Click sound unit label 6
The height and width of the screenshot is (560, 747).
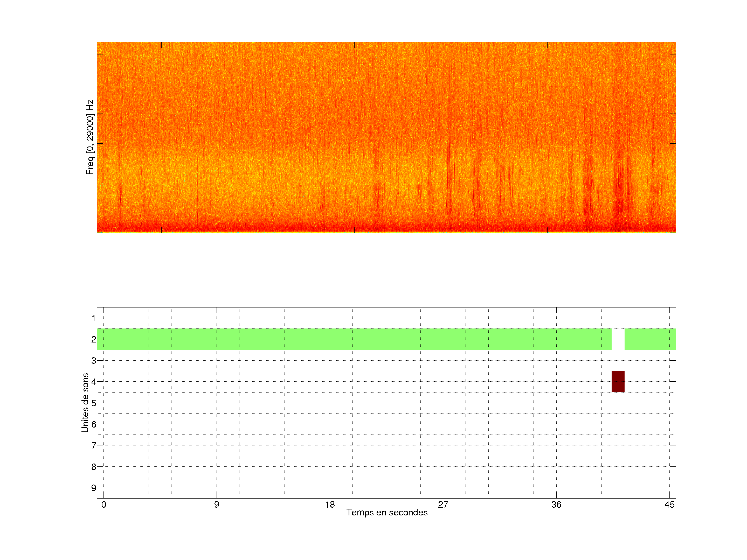pos(94,424)
